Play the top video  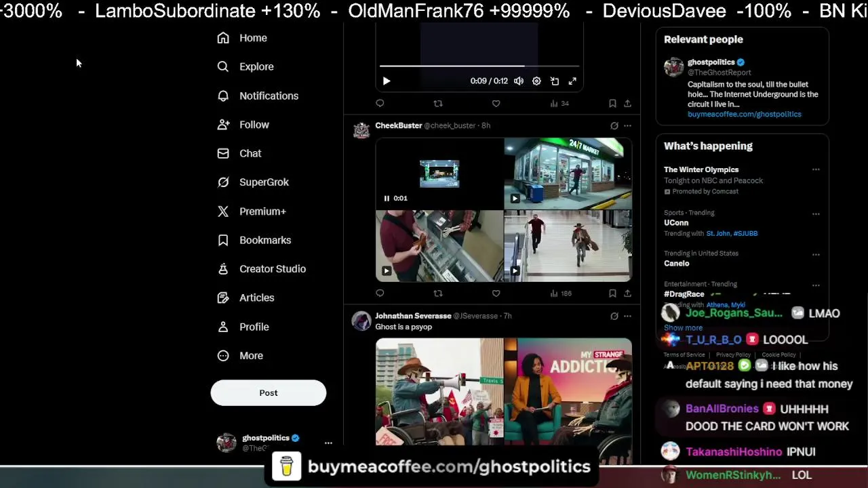point(387,81)
